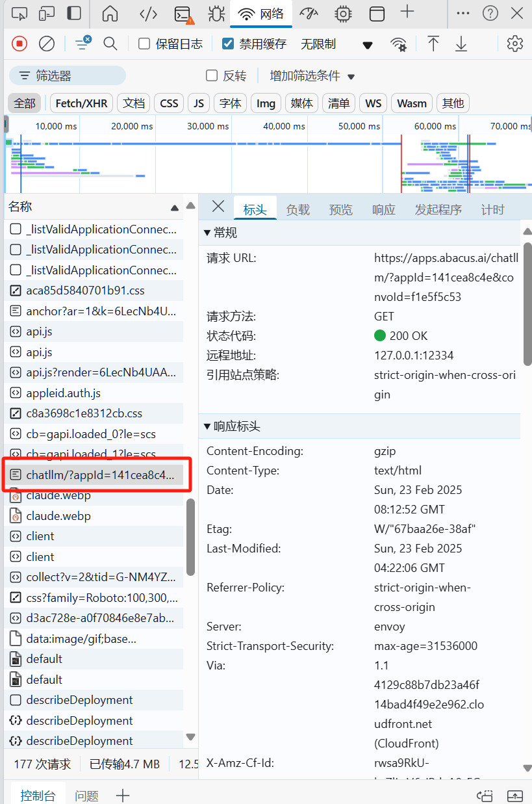Click the inspect element cursor icon
Viewport: 532px width, 804px height.
coord(19,13)
